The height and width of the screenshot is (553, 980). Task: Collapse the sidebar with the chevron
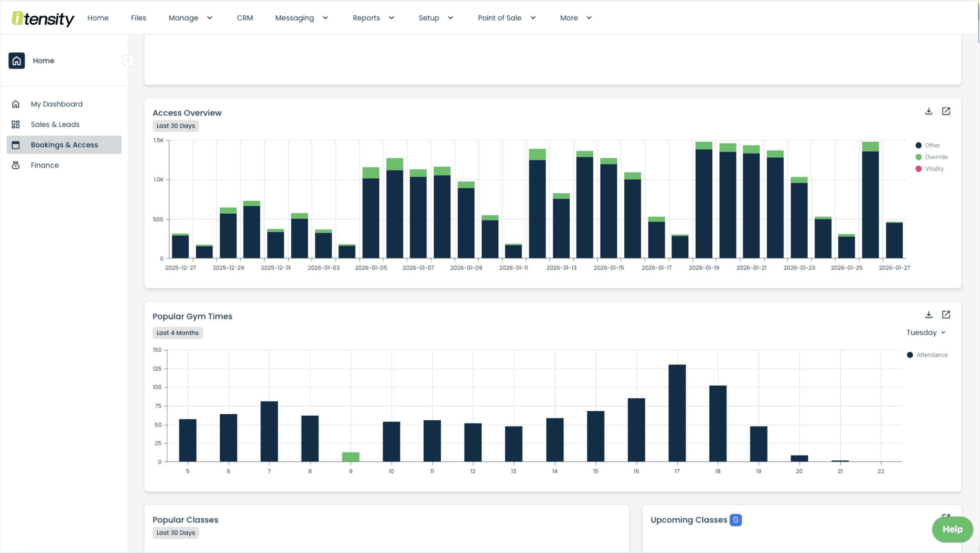pyautogui.click(x=128, y=61)
